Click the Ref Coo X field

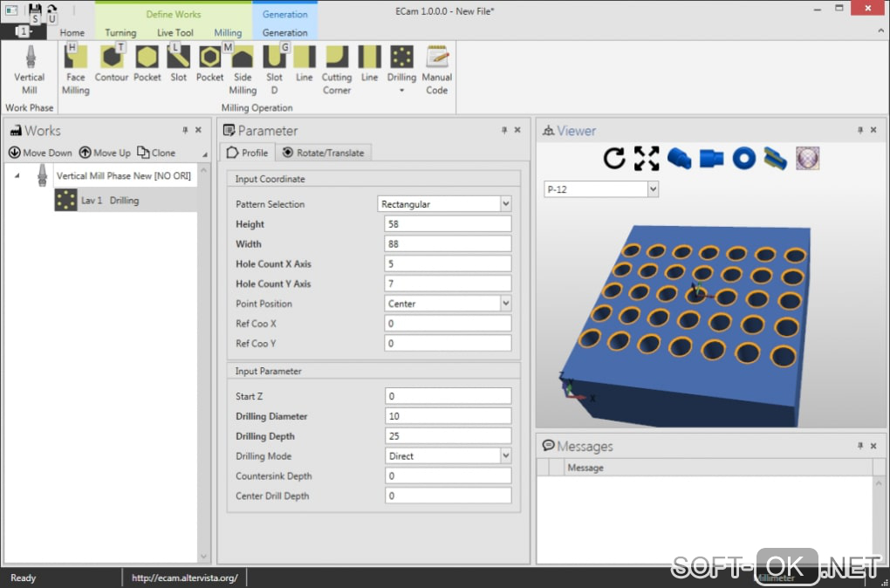pyautogui.click(x=448, y=324)
